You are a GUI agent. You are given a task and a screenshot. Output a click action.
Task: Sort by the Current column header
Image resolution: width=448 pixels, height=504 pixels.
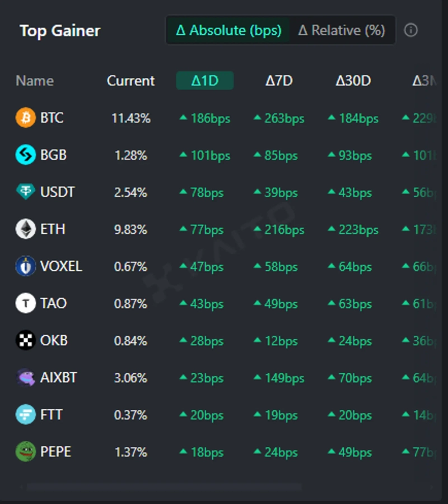(x=130, y=81)
